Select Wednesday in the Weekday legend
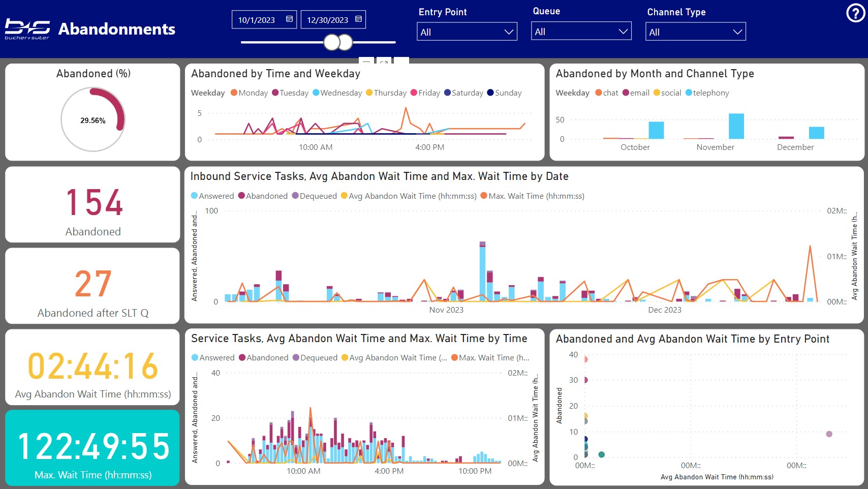This screenshot has height=489, width=868. [x=337, y=93]
